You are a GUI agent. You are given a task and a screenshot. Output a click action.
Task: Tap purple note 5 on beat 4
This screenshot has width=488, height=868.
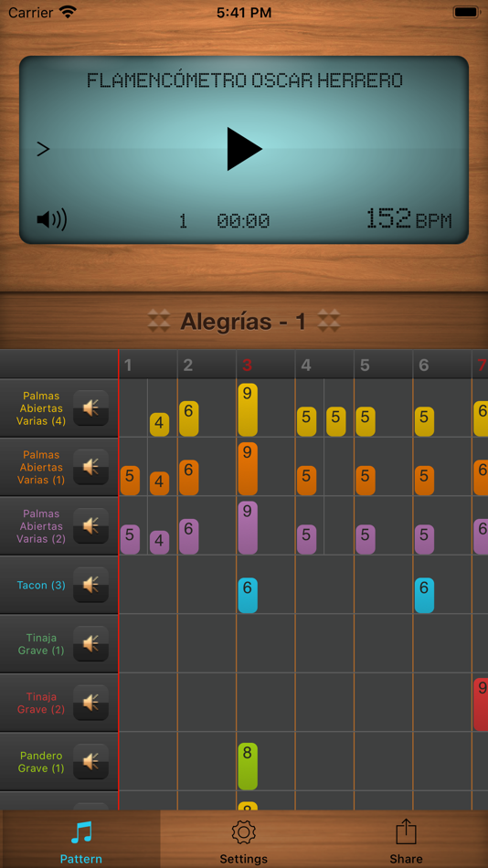click(x=307, y=539)
